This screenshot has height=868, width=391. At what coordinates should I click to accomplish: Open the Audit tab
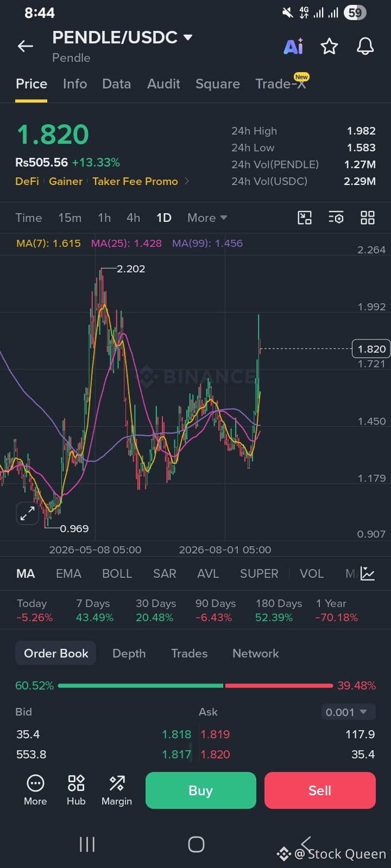coord(163,84)
